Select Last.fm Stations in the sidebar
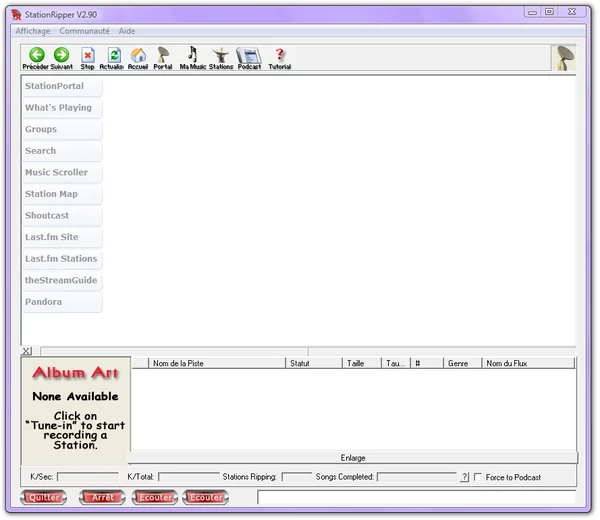The image size is (600, 520). (62, 259)
